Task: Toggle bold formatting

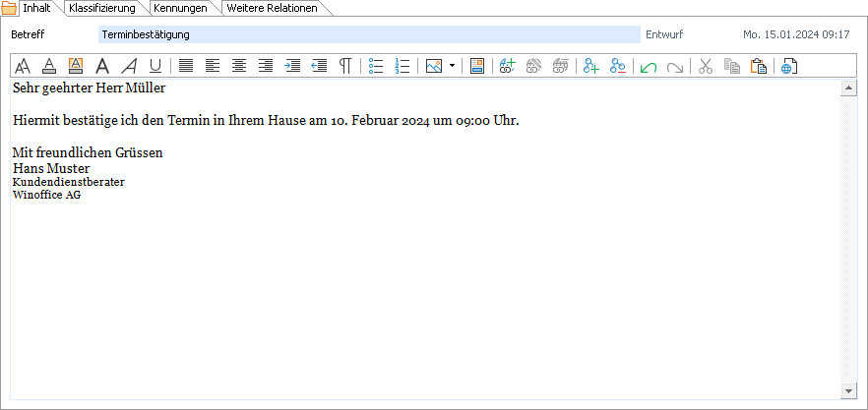Action: [x=102, y=67]
